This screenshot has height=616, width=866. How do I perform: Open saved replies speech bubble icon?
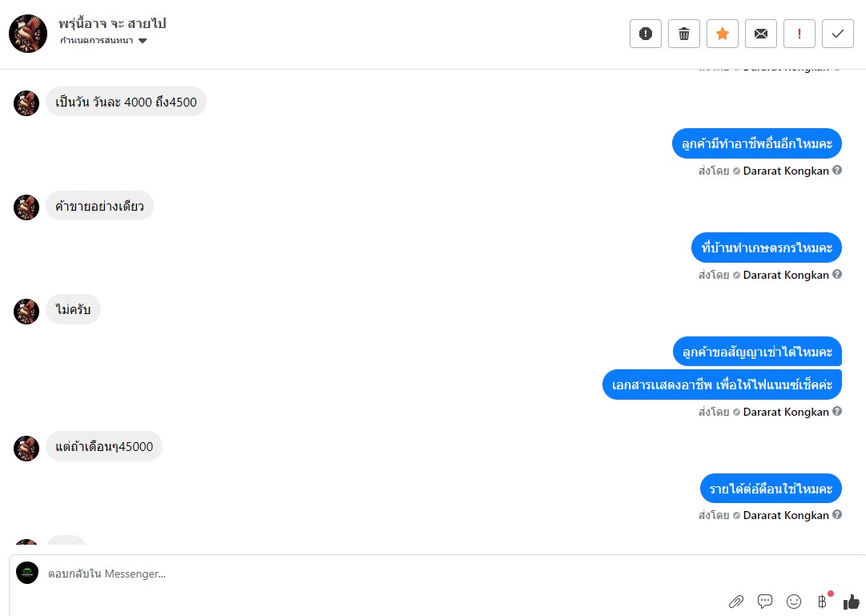[x=765, y=601]
